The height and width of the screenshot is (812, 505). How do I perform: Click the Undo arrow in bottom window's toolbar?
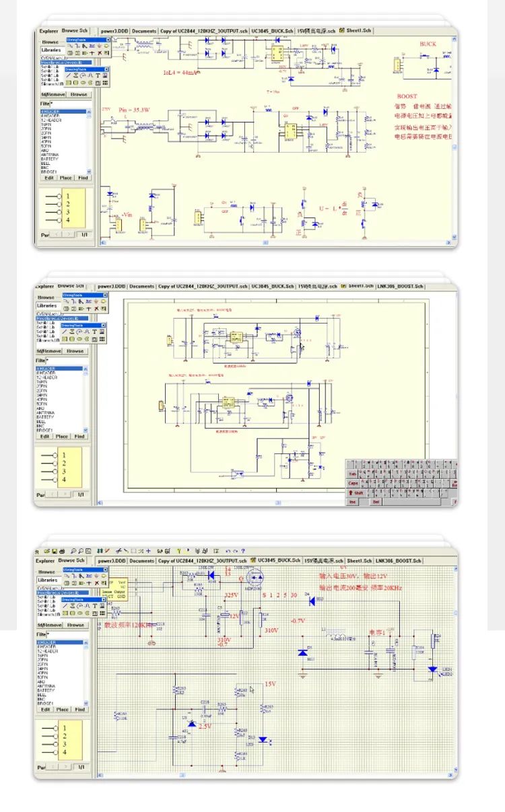pos(228,550)
